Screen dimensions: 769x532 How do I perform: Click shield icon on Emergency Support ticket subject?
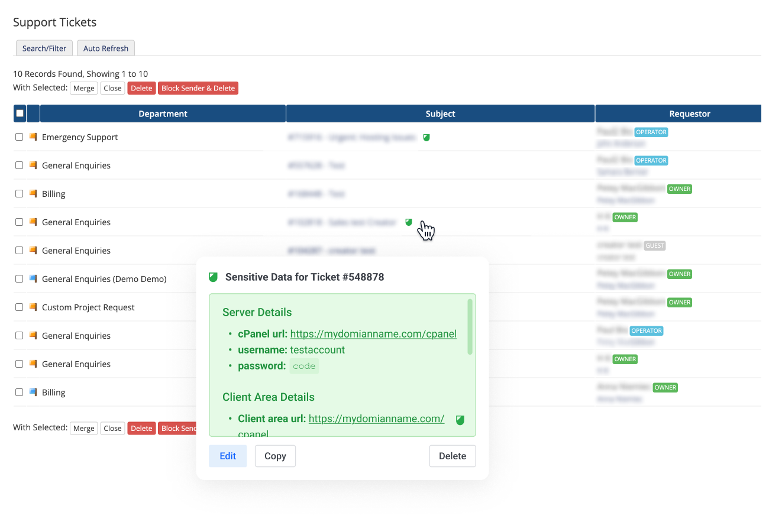tap(426, 137)
